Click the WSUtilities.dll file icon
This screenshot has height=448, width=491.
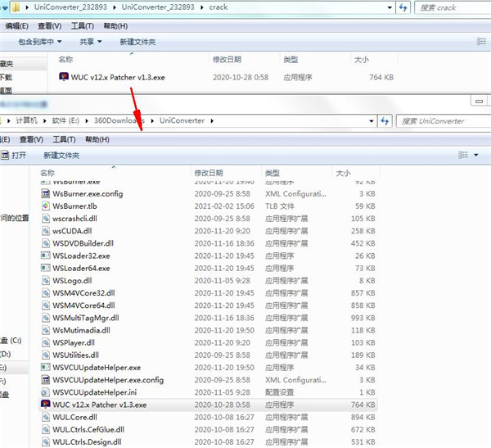[46, 355]
